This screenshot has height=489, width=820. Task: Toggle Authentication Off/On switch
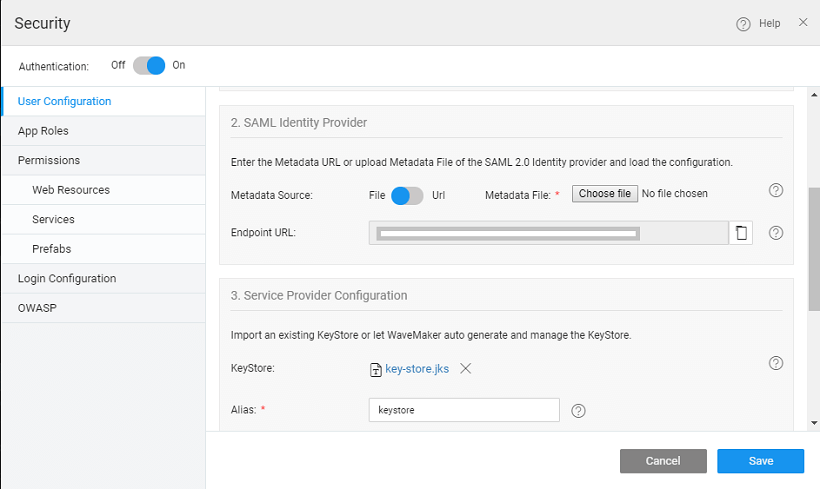(x=149, y=65)
